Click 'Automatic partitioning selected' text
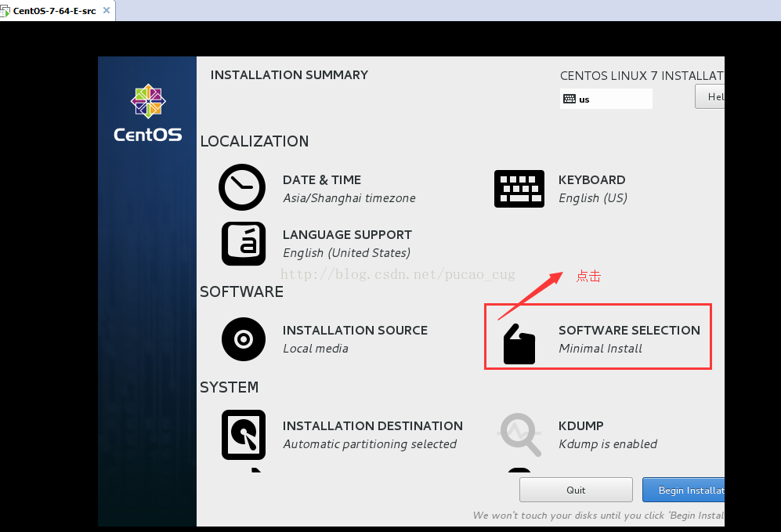781x532 pixels. [x=370, y=444]
